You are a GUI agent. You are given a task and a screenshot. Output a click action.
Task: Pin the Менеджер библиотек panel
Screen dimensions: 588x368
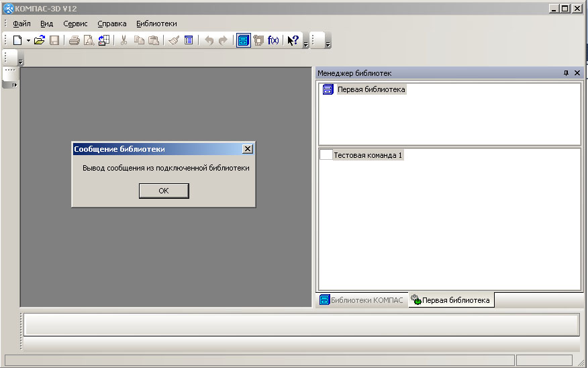(x=566, y=73)
